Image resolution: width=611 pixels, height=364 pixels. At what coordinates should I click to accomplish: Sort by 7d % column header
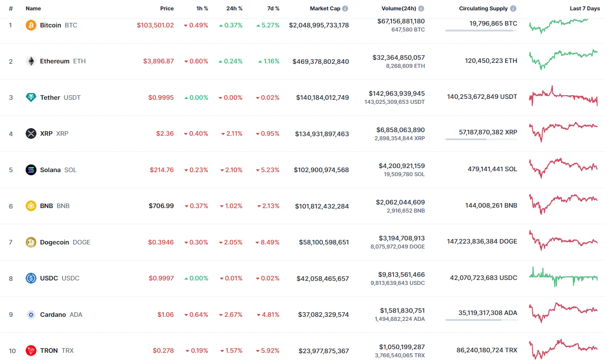tap(271, 9)
